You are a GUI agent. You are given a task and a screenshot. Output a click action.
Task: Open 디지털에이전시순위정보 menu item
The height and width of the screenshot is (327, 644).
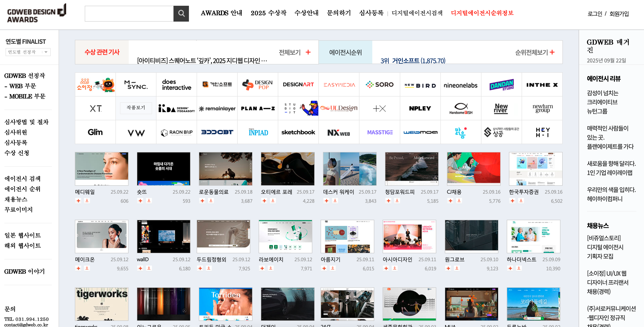(482, 13)
